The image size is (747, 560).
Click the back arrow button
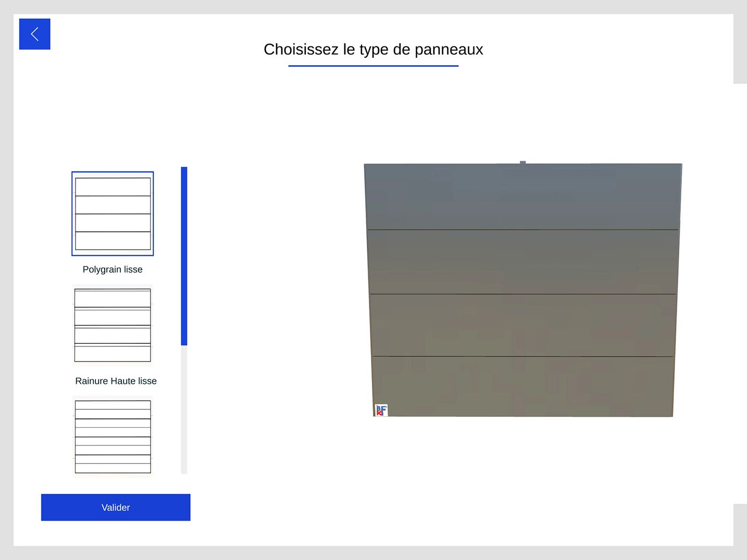pyautogui.click(x=34, y=34)
